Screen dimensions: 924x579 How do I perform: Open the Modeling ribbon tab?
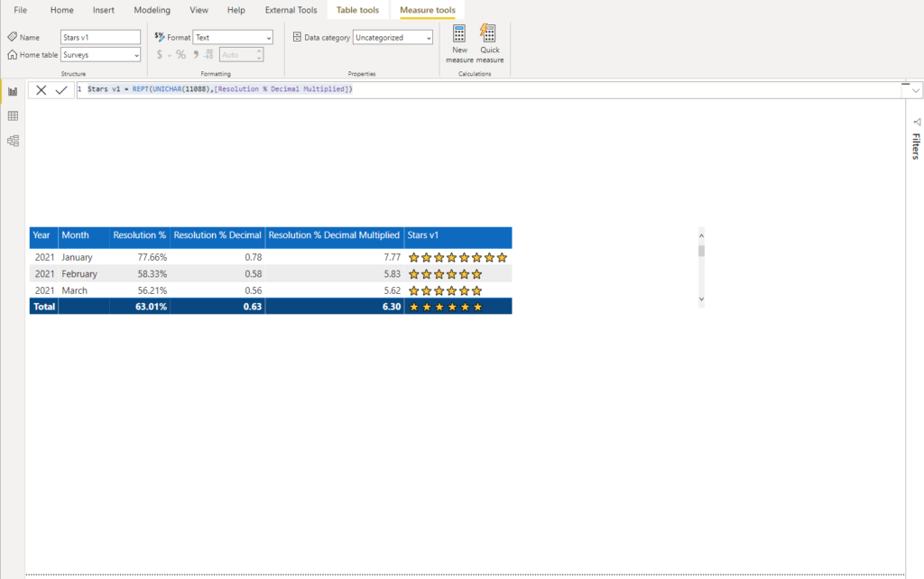coord(152,10)
